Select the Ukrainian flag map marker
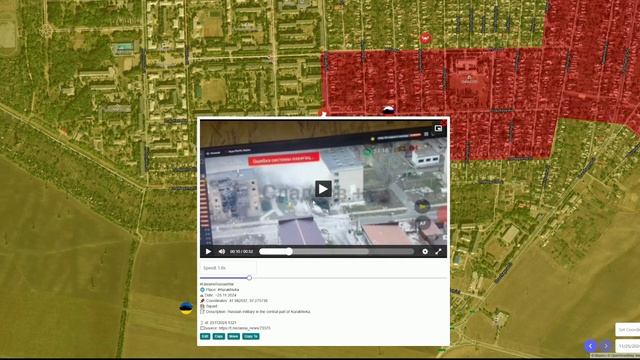The width and height of the screenshot is (640, 360). [x=186, y=307]
